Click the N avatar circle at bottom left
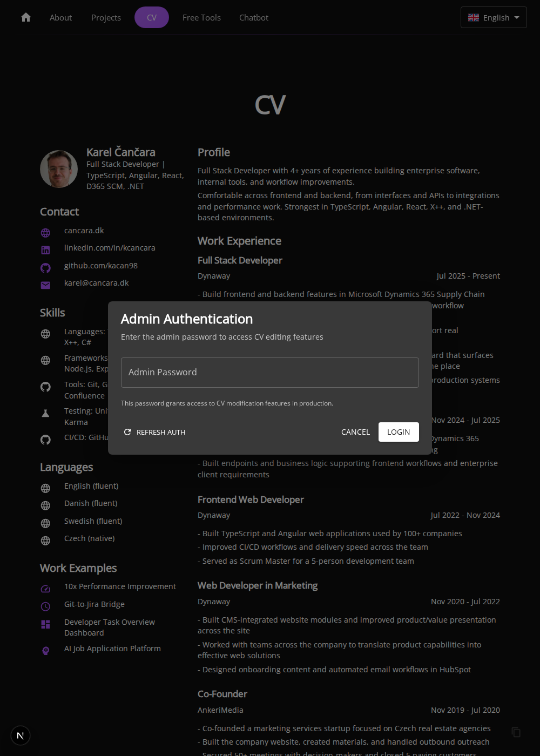Viewport: 540px width, 756px height. point(21,735)
